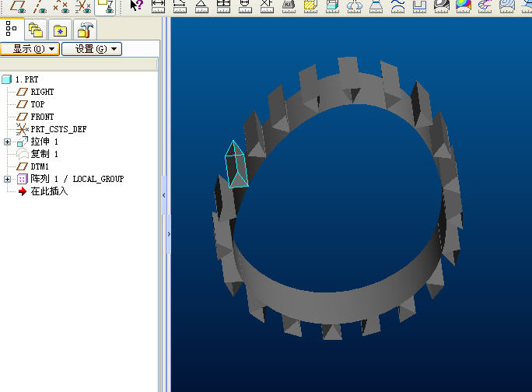The width and height of the screenshot is (532, 392).
Task: Select the FRONT datum plane
Action: pyautogui.click(x=35, y=117)
